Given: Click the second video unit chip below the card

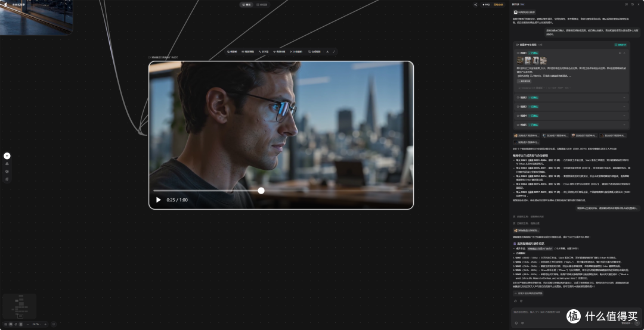Looking at the screenshot, I should click(x=555, y=135).
